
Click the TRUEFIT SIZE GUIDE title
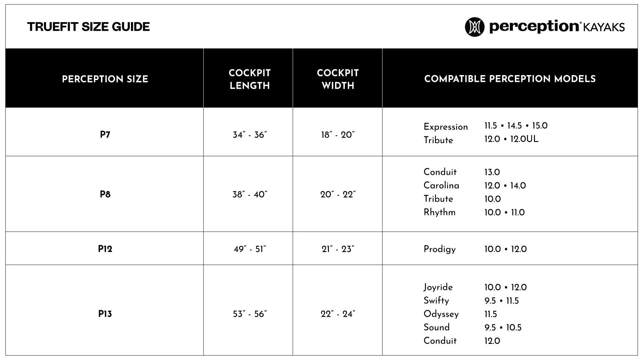point(89,27)
